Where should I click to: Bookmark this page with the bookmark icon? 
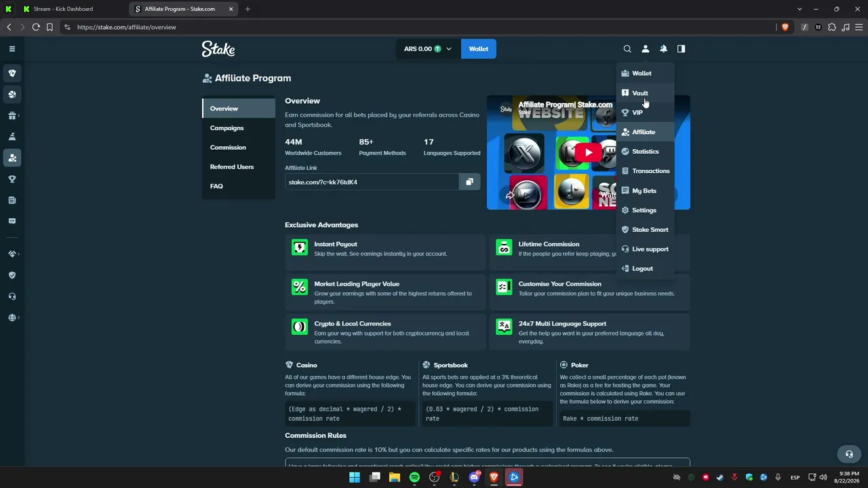tap(50, 27)
